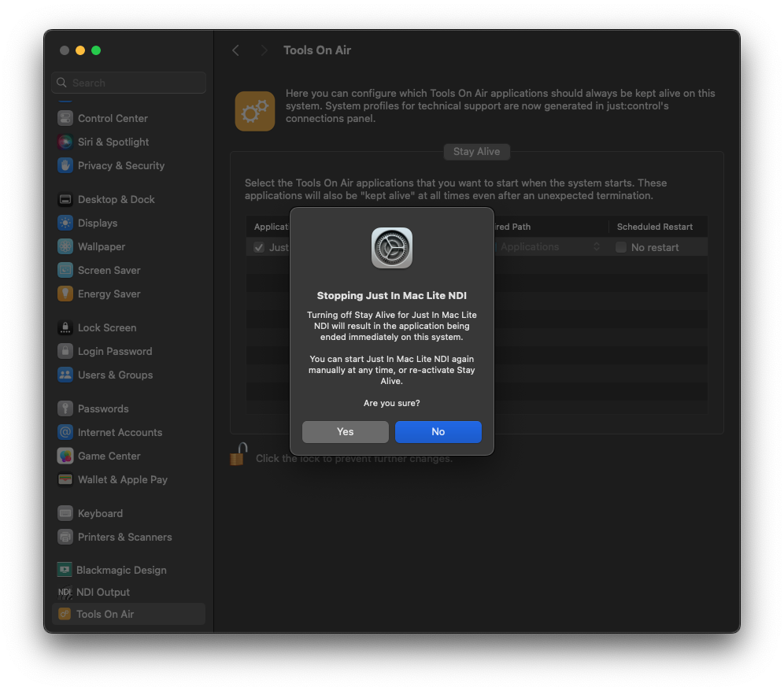Toggle the Just In application checkbox
The image size is (784, 691).
tap(259, 247)
